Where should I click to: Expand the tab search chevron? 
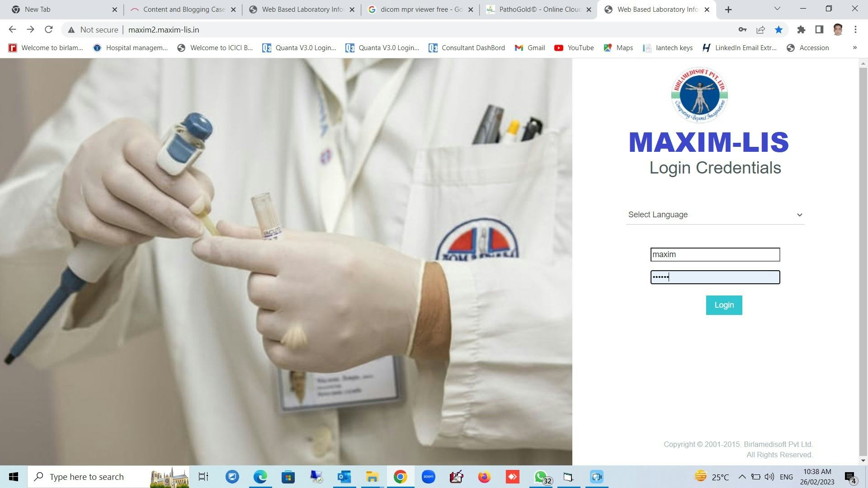777,9
